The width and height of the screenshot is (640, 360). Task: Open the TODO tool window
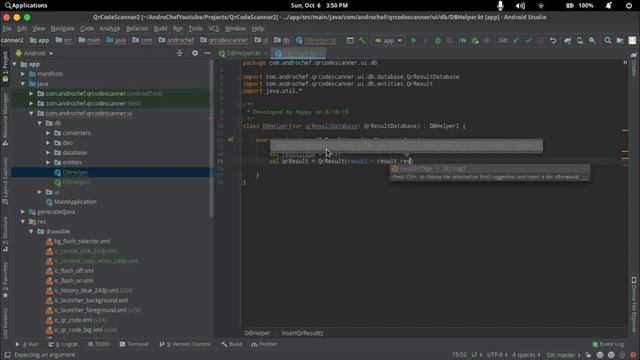(99, 344)
